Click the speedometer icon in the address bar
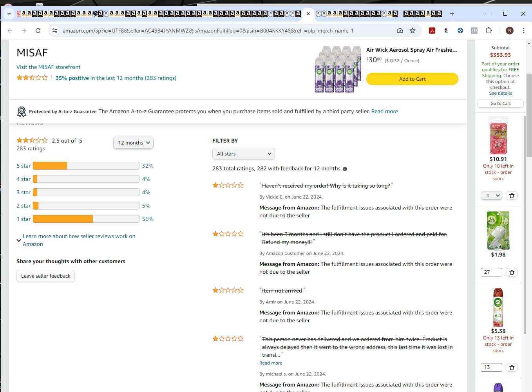 [400, 31]
